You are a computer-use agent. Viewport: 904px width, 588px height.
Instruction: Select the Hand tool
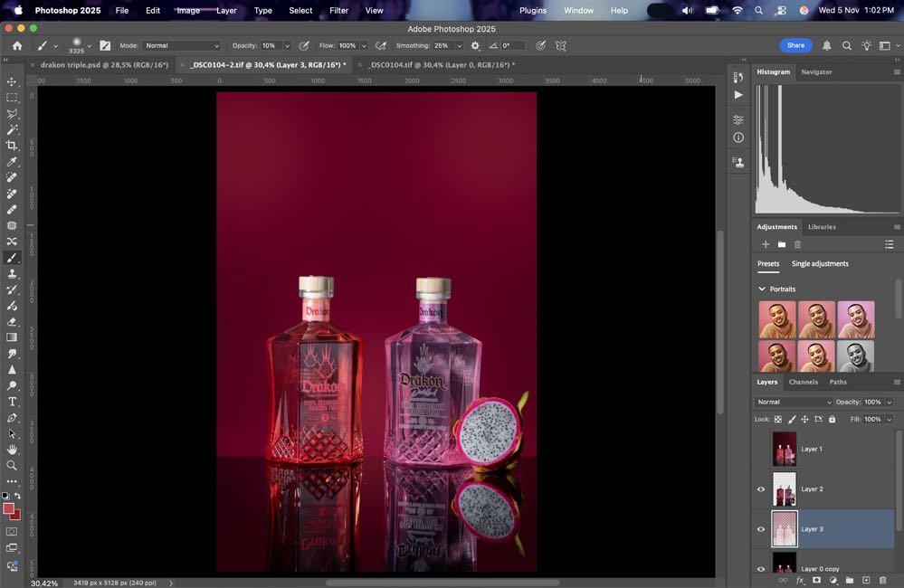[12, 450]
